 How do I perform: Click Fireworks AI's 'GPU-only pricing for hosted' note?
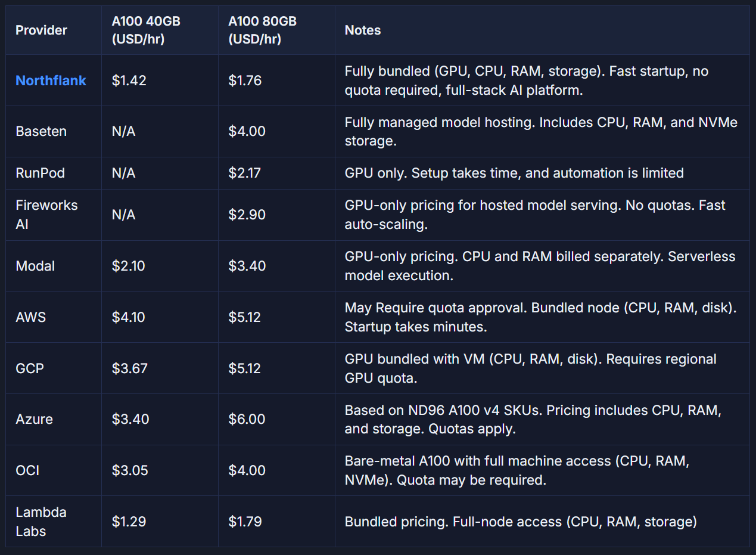[535, 215]
